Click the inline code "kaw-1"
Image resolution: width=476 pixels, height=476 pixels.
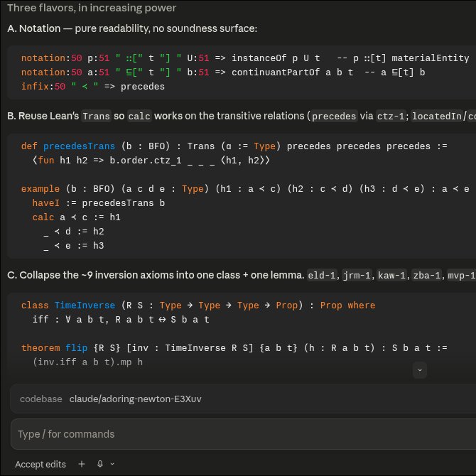pyautogui.click(x=391, y=276)
